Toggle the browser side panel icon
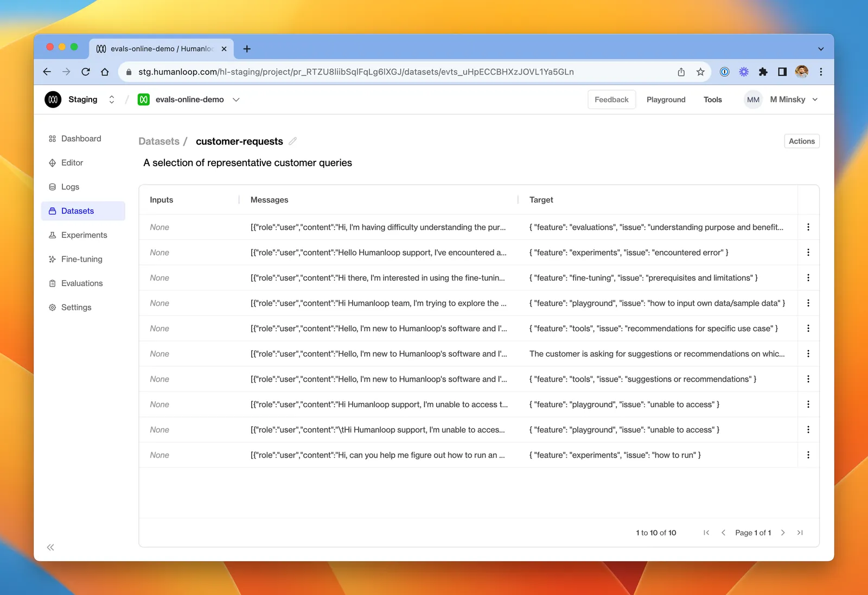 (x=782, y=72)
